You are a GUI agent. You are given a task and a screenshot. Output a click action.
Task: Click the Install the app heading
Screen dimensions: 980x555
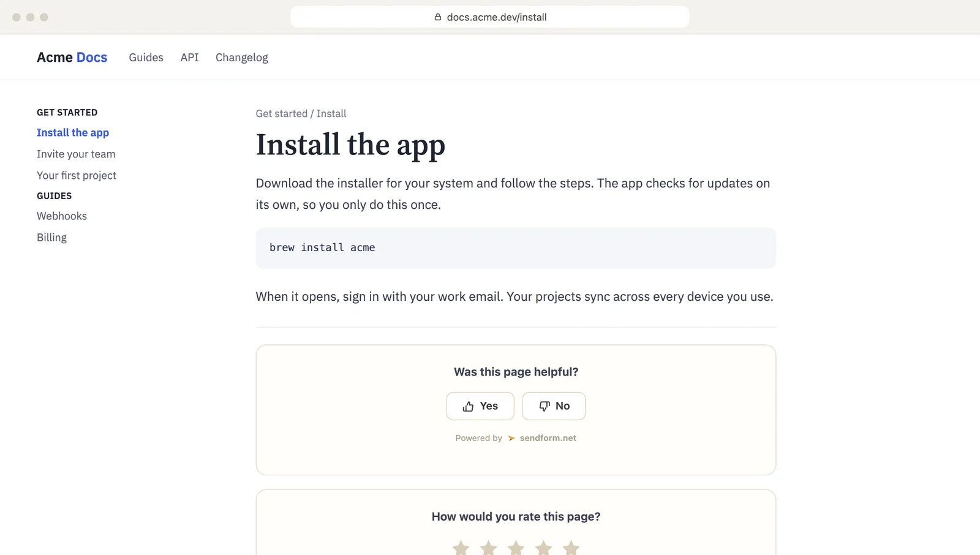coord(350,146)
